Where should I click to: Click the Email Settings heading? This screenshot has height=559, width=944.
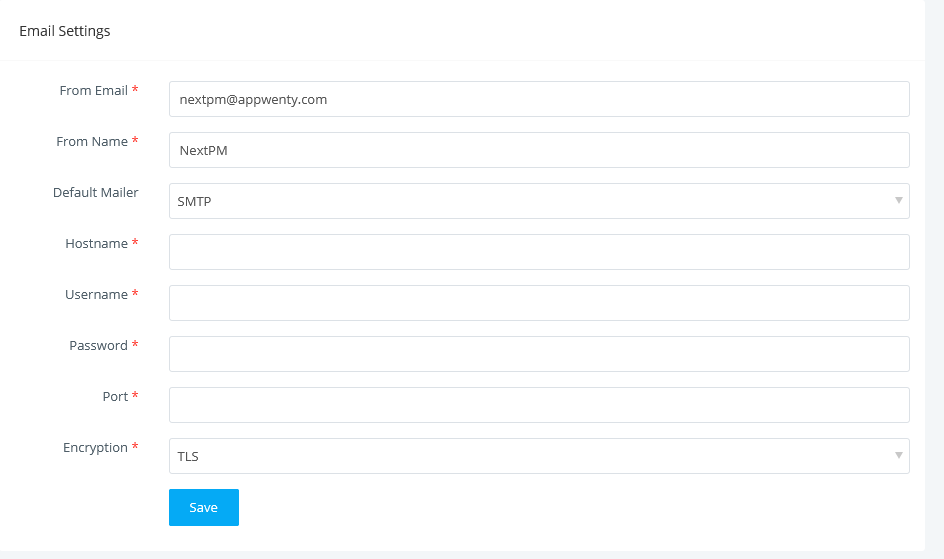65,31
